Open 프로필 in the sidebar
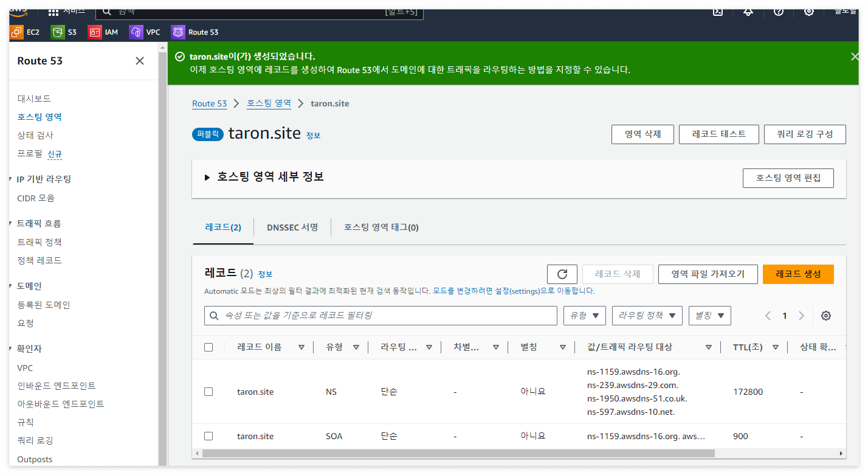This screenshot has height=475, width=868. coord(30,154)
